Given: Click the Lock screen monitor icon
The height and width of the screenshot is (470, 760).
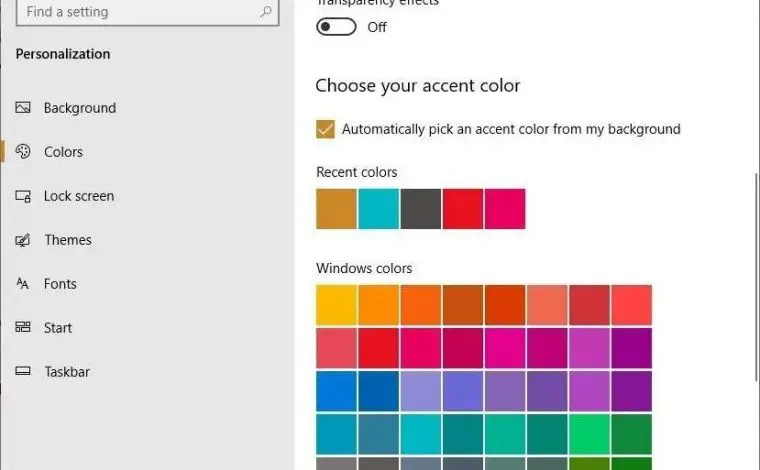Looking at the screenshot, I should coord(23,196).
